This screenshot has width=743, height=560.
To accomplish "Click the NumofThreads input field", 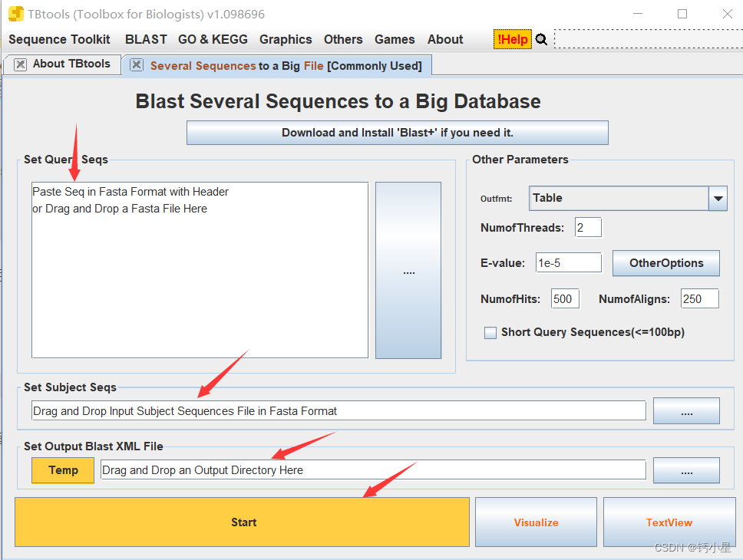I will pyautogui.click(x=588, y=227).
